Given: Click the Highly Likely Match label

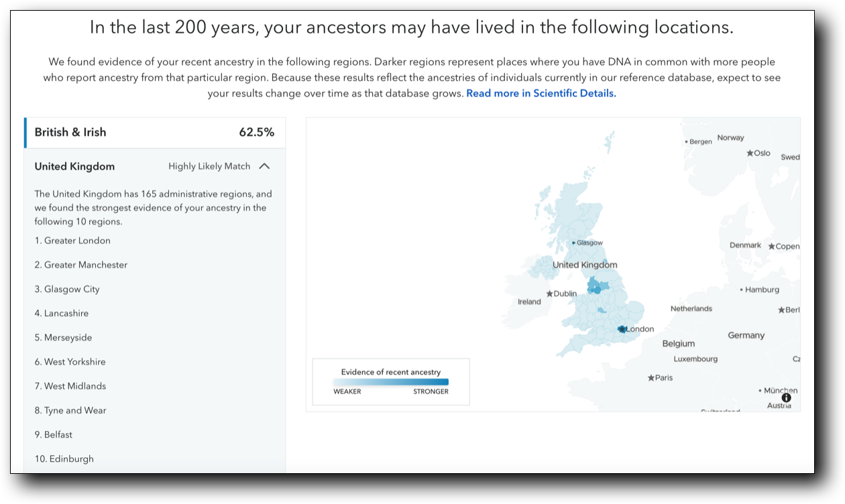Looking at the screenshot, I should coord(209,166).
